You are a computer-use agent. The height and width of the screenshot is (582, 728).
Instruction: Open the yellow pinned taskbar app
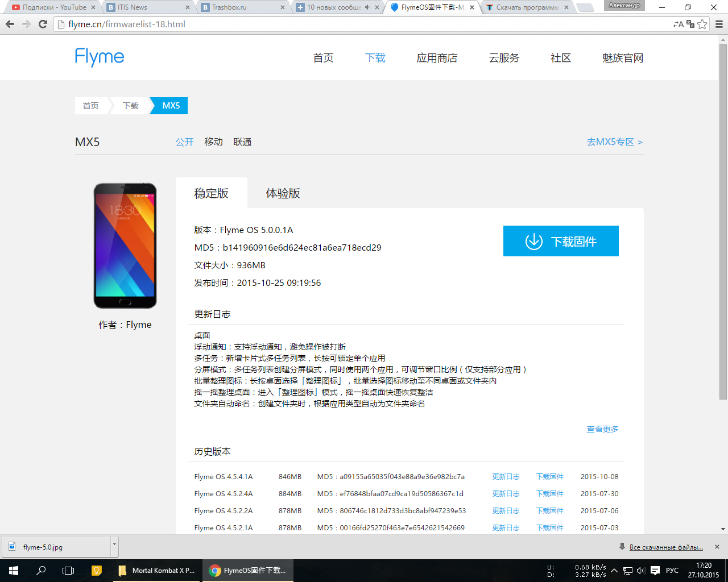[x=96, y=571]
